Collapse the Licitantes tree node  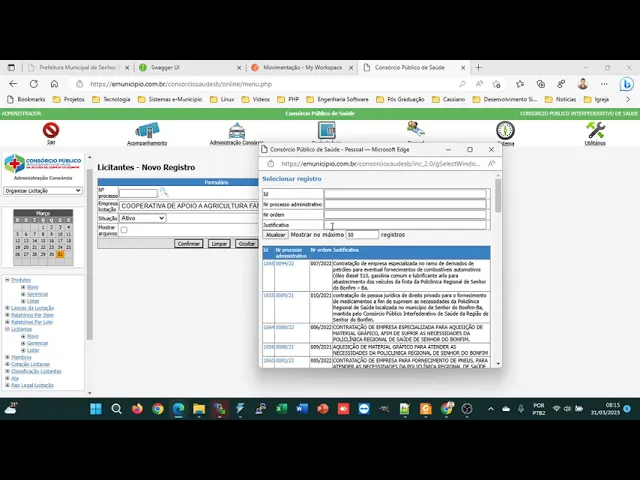(x=7, y=329)
